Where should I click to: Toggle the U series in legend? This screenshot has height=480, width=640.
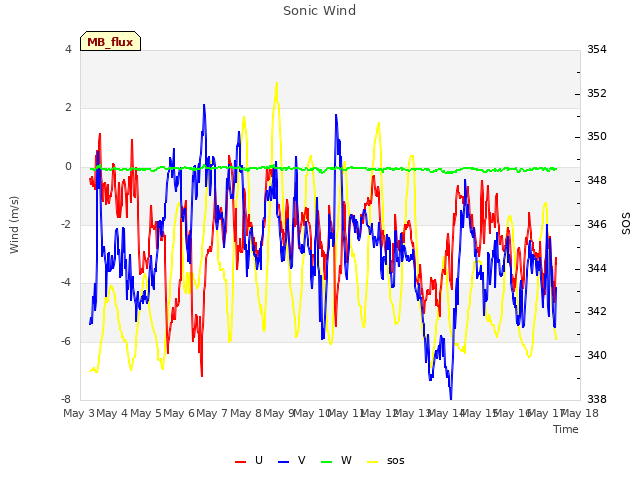(249, 461)
